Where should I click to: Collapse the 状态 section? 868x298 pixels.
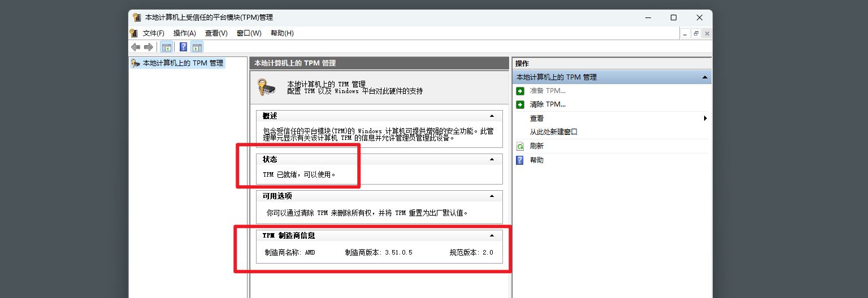point(492,159)
